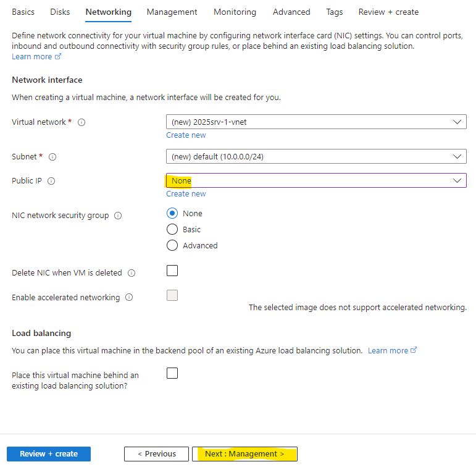Screen dimensions: 476x467
Task: Select the Advanced NIC security group option
Action: [172, 245]
